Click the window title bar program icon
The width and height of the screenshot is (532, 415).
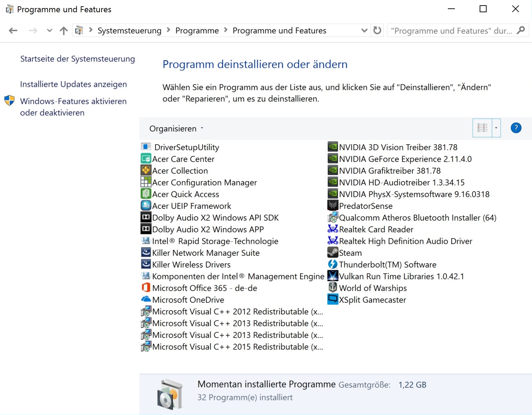[x=9, y=9]
